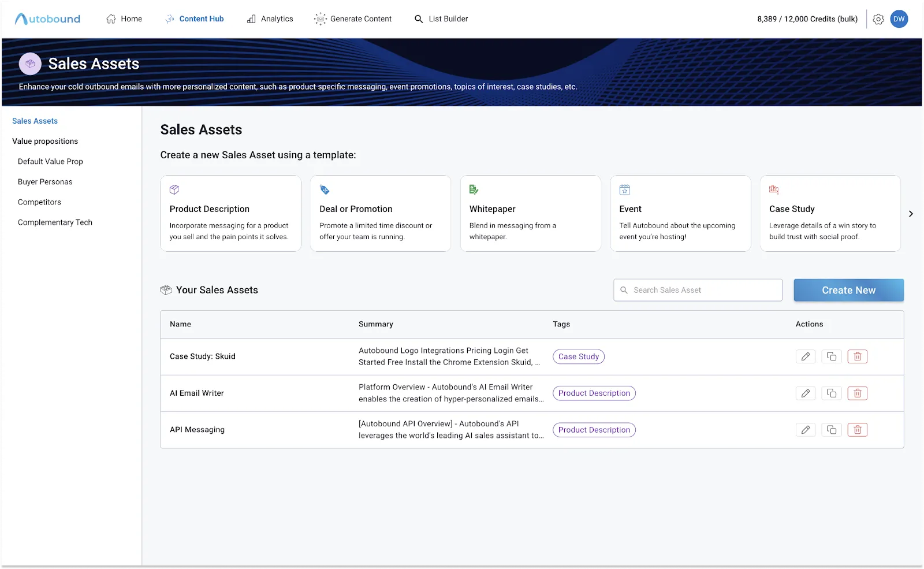Screen dimensions: 924x569
Task: Open settings gear icon
Action: point(878,19)
